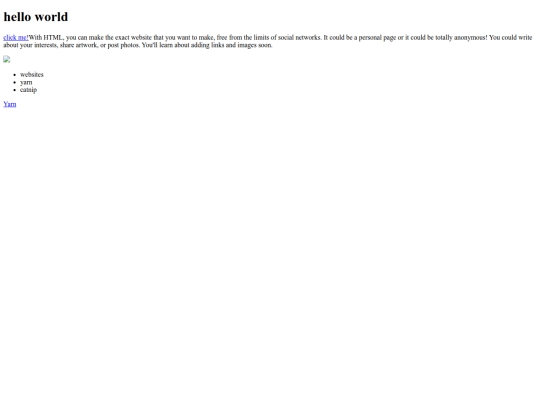Follow the Yarn hyperlink
540x405 pixels.
[10, 104]
